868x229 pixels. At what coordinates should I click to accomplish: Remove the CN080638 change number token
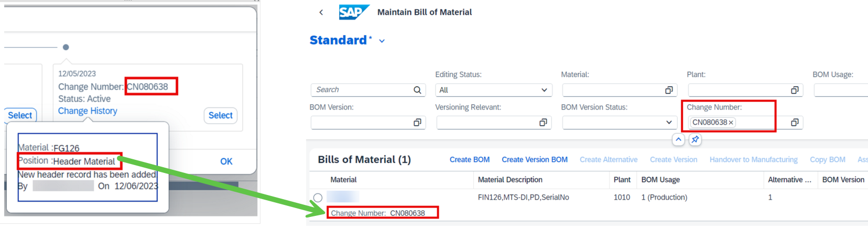tap(731, 123)
